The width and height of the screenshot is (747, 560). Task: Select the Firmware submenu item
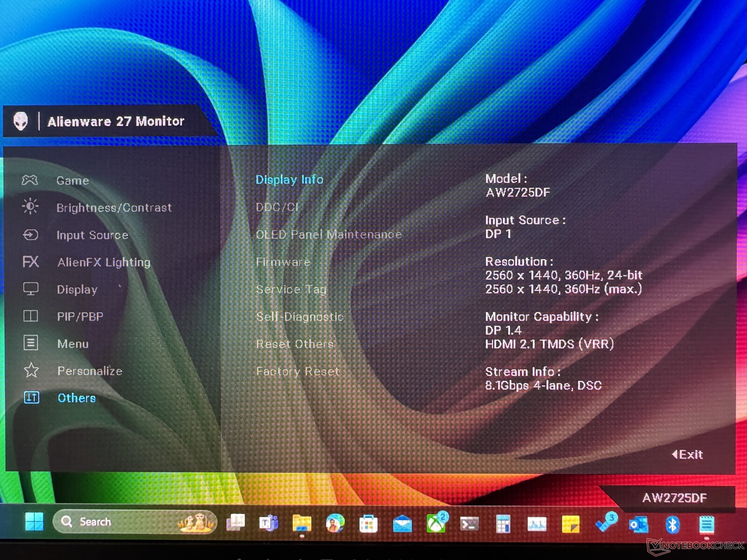283,262
